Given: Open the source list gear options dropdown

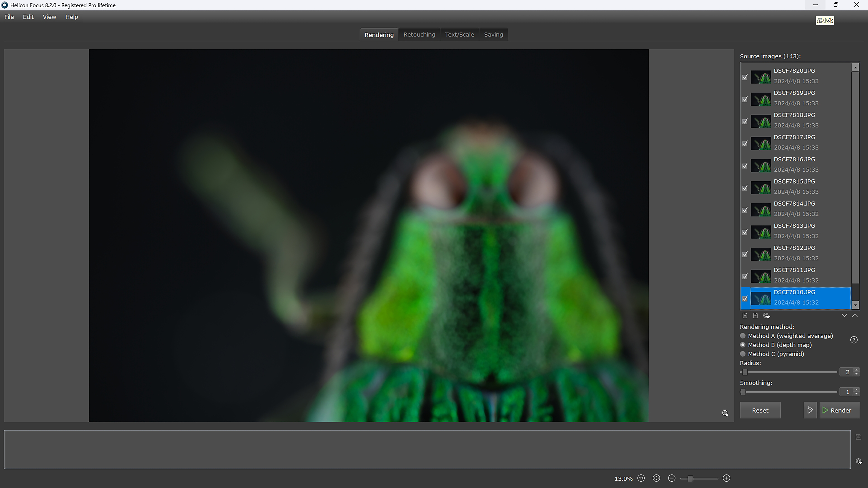Looking at the screenshot, I should pyautogui.click(x=766, y=316).
